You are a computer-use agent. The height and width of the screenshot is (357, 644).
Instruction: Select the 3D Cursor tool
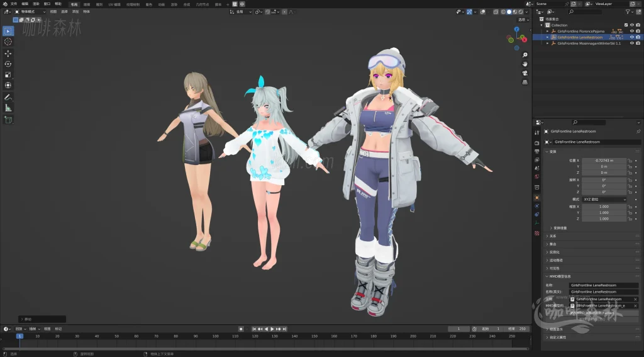(8, 42)
